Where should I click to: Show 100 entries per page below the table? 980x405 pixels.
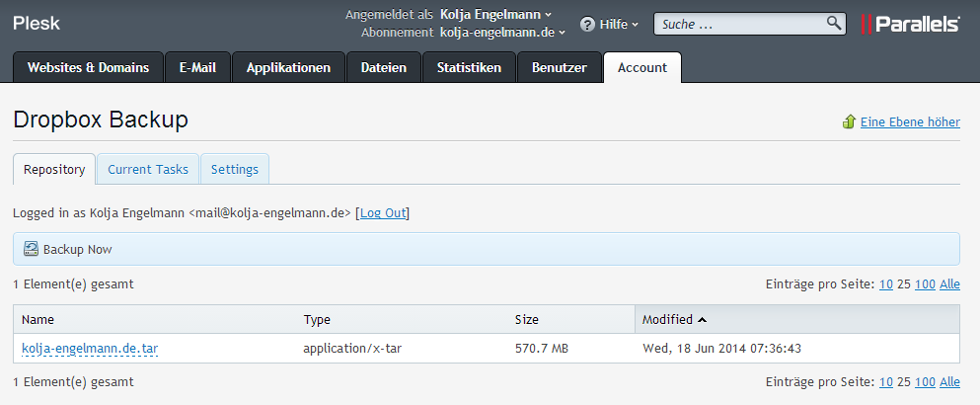point(925,382)
